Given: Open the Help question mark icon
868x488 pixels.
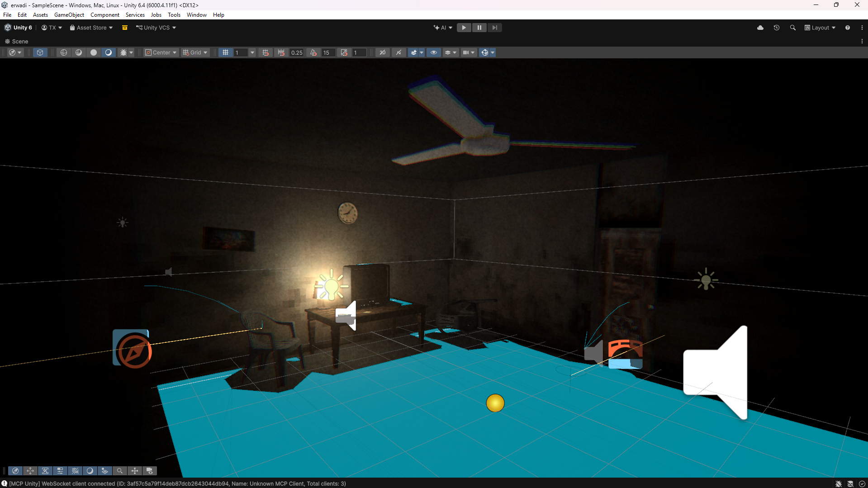Looking at the screenshot, I should pyautogui.click(x=848, y=28).
